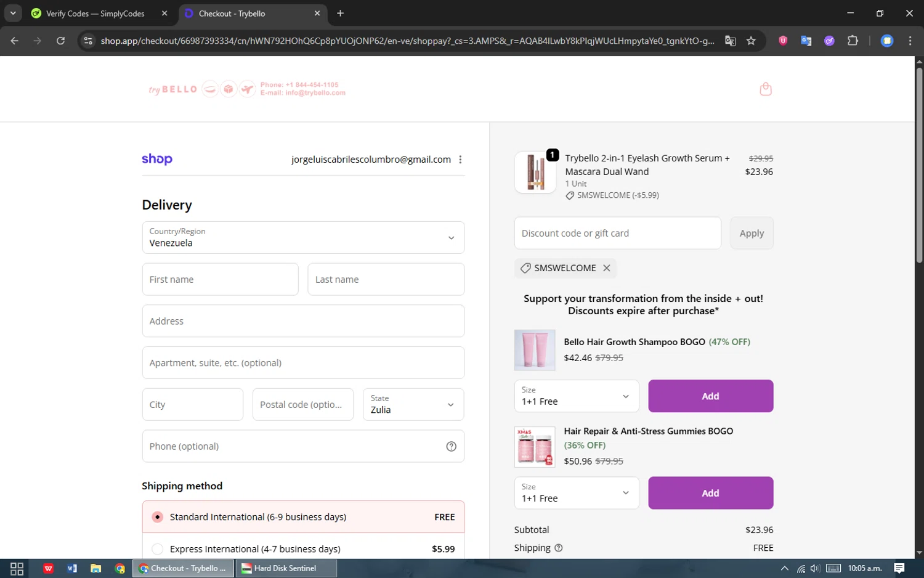The width and height of the screenshot is (924, 578).
Task: Open the action center notification icon
Action: (899, 568)
